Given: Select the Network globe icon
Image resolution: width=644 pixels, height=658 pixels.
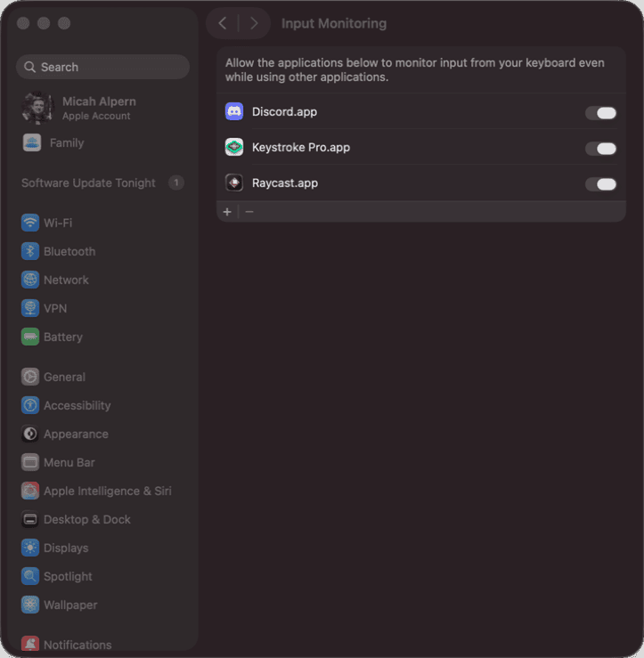Looking at the screenshot, I should 30,280.
